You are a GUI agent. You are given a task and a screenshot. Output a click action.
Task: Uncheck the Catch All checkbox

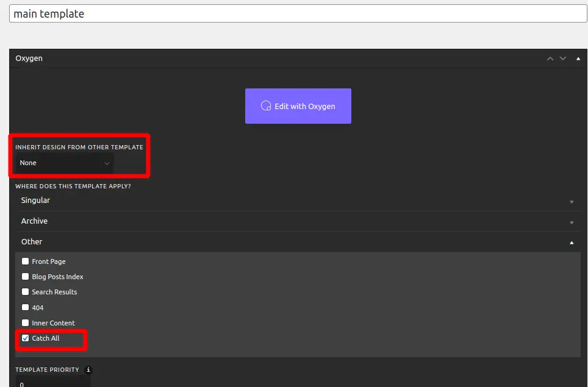click(26, 338)
